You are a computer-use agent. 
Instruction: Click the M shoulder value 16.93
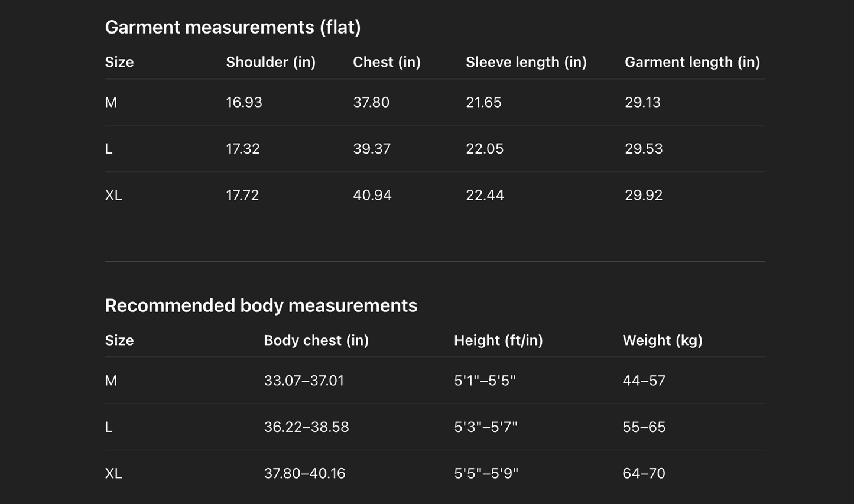click(244, 102)
